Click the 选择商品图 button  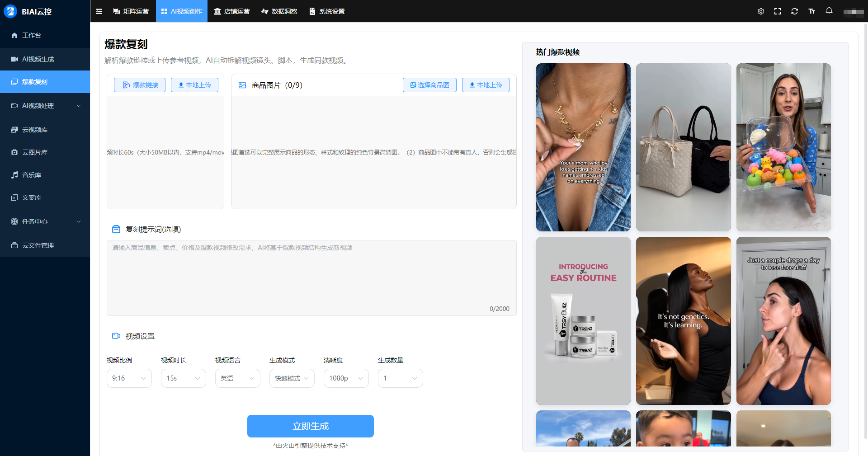coord(429,85)
